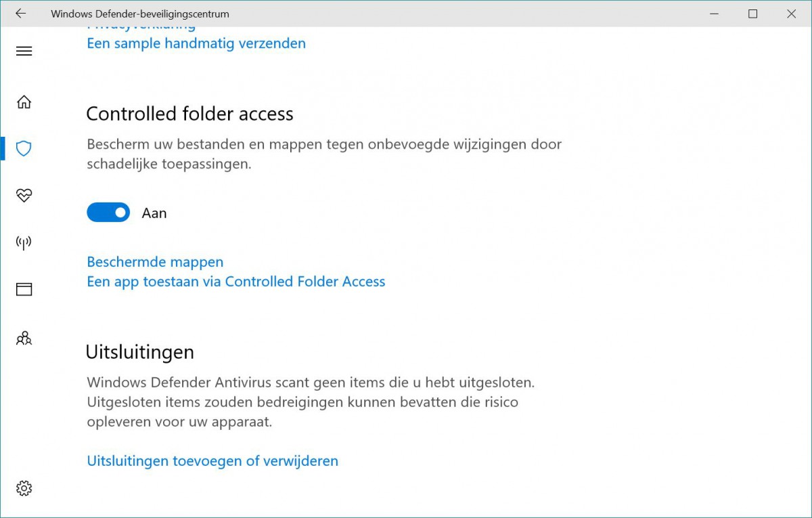Open Uitsluitingen toevoegen of verwijderen

[212, 460]
